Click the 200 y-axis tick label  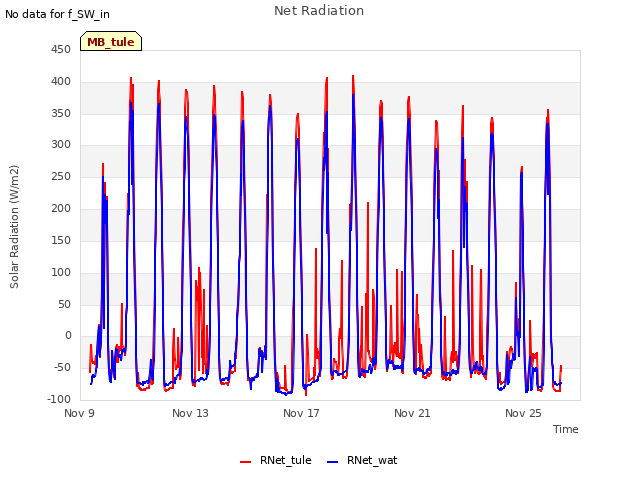coord(61,209)
